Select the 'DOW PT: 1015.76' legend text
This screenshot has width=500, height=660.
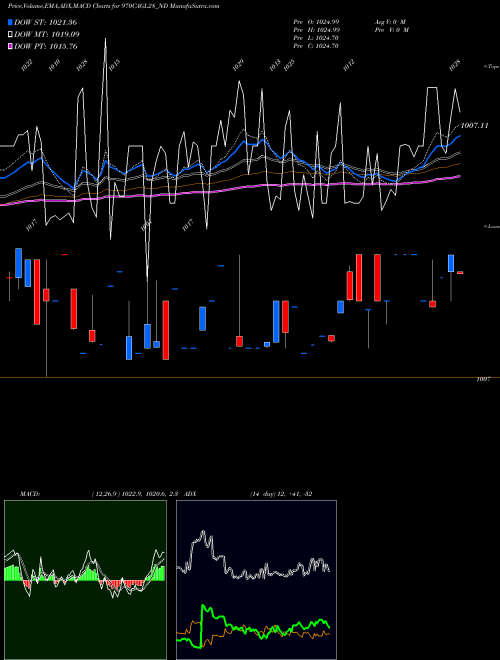pyautogui.click(x=46, y=46)
